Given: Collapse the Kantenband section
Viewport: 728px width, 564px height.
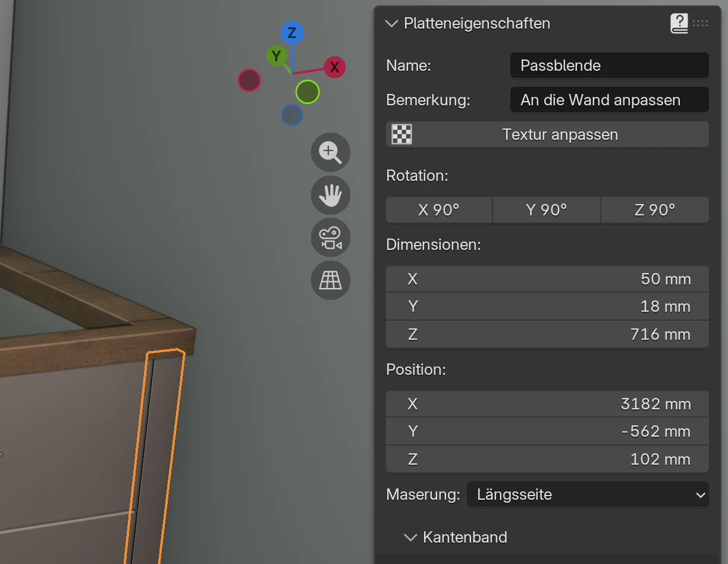Looking at the screenshot, I should pyautogui.click(x=410, y=537).
